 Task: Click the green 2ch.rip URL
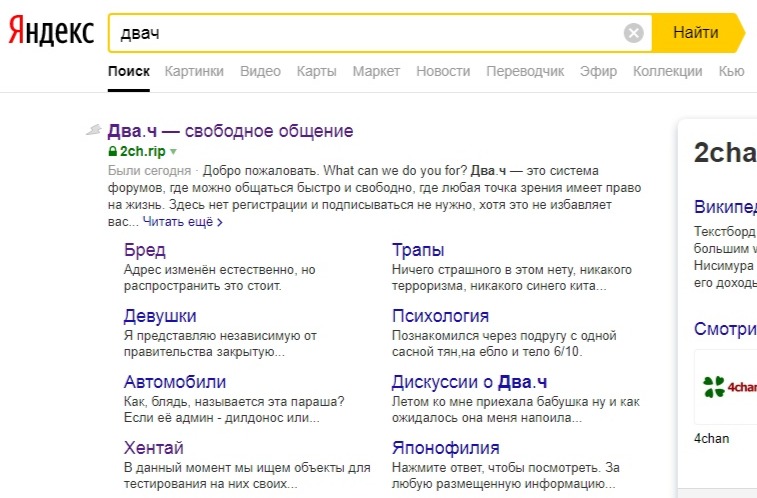click(x=142, y=152)
